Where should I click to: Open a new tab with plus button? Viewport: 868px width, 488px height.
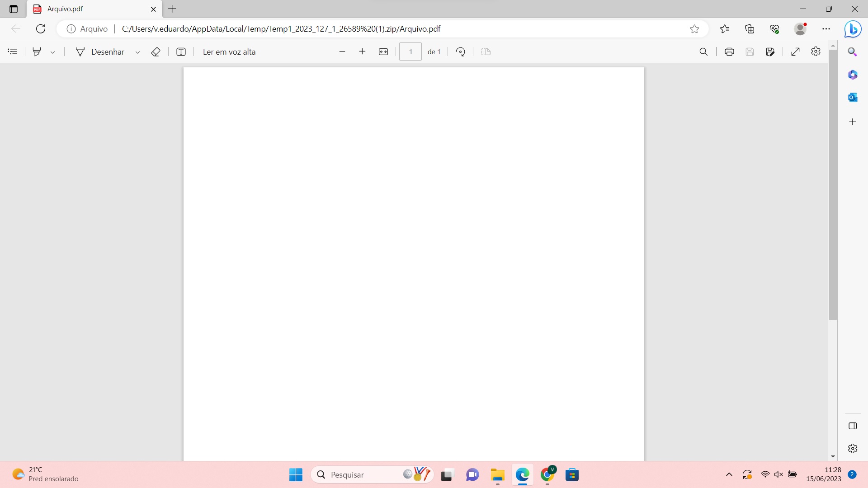pyautogui.click(x=172, y=9)
